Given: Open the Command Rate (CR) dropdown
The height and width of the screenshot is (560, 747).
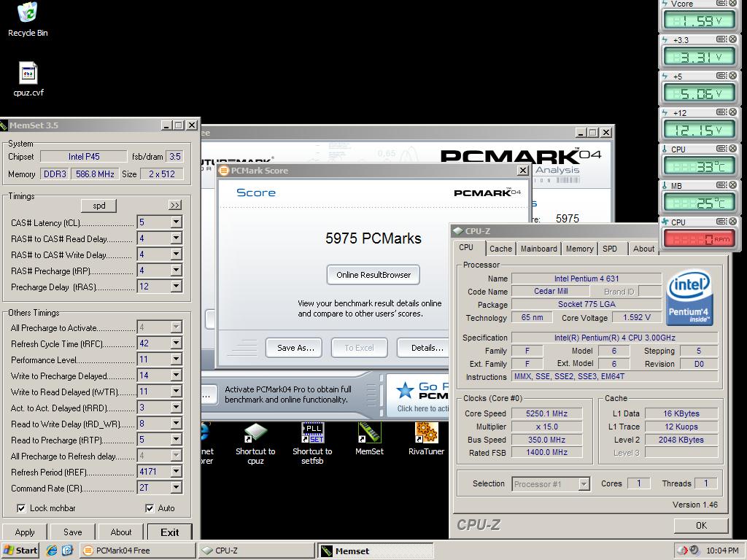Looking at the screenshot, I should [x=177, y=488].
